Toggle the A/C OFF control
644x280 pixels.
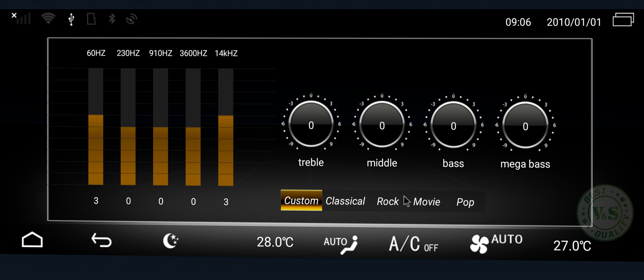pyautogui.click(x=414, y=244)
